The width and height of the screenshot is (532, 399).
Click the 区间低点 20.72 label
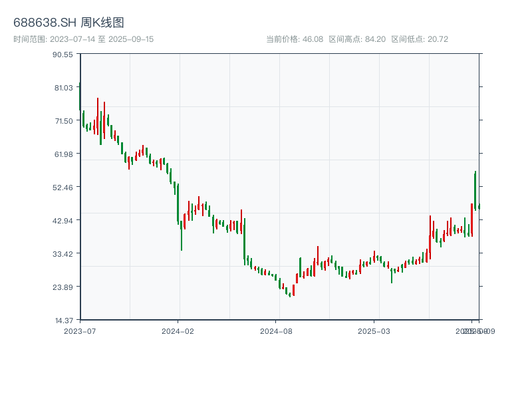[x=420, y=39]
